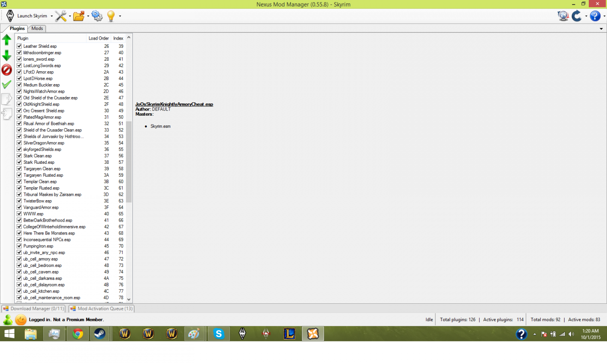Viewport: 607px width, 364px height.
Task: Expand the Launch Skyrim dropdown arrow
Action: (x=52, y=16)
